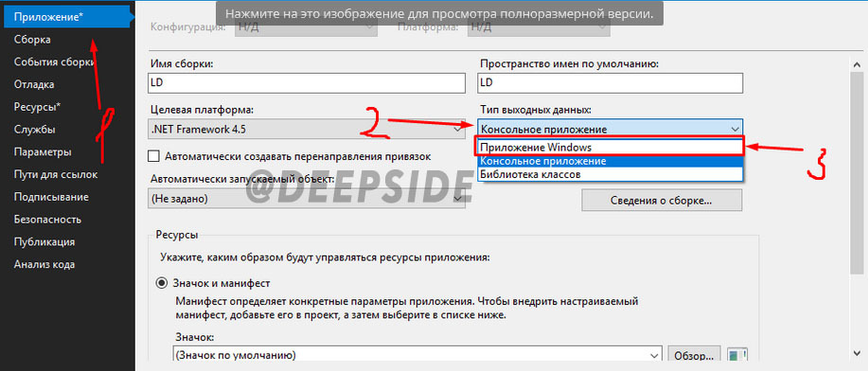
Task: Click the icon preview image next to Обзор
Action: pos(737,354)
